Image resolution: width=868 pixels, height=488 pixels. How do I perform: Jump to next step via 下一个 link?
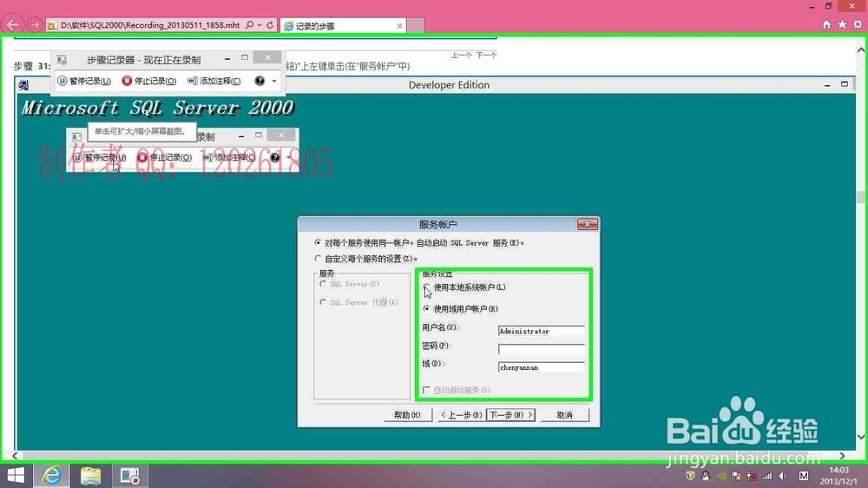pos(486,56)
